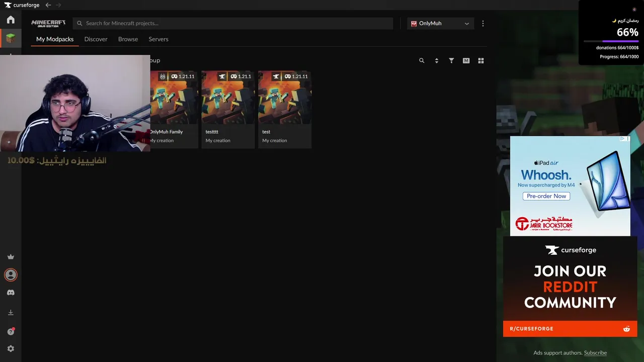This screenshot has width=644, height=362.
Task: Click the curseforge logo in title bar
Action: point(22,5)
